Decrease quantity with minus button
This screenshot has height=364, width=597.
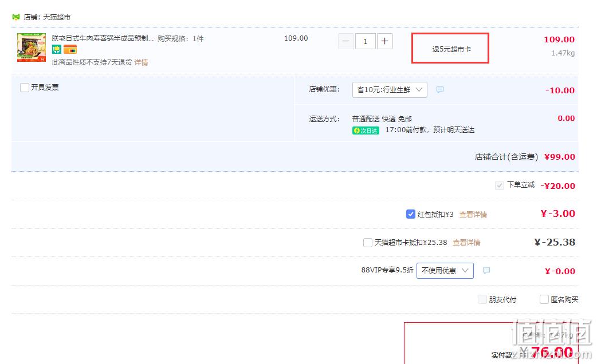click(345, 41)
